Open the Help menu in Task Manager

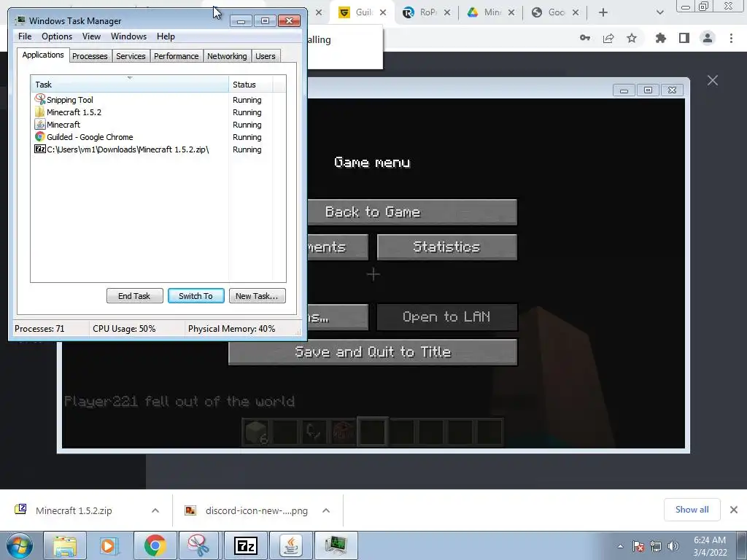point(166,36)
